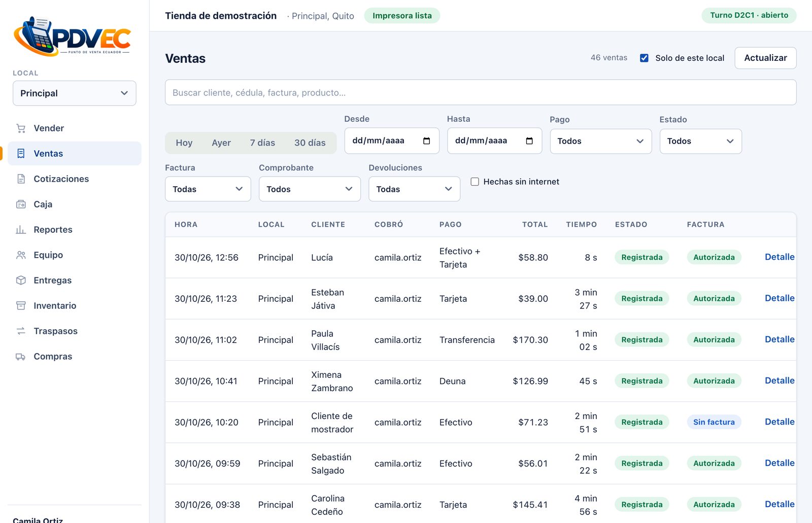Open Cotizaciones section
812x523 pixels.
[75, 179]
